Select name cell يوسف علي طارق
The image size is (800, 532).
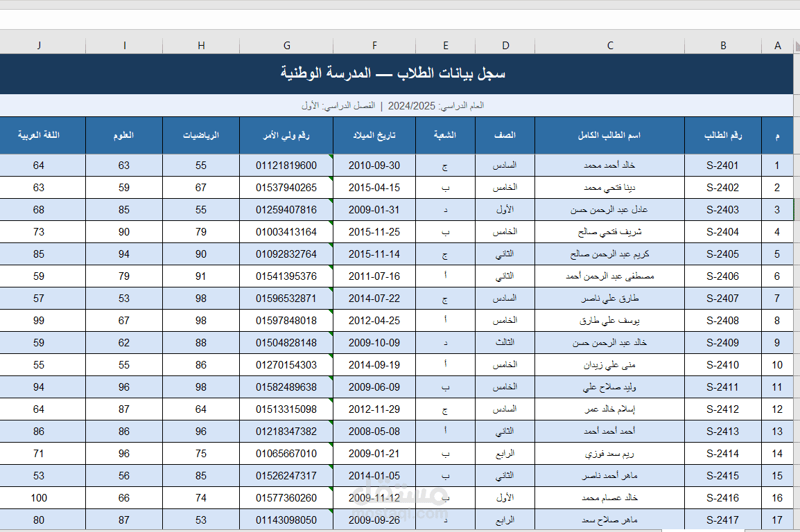[609, 321]
